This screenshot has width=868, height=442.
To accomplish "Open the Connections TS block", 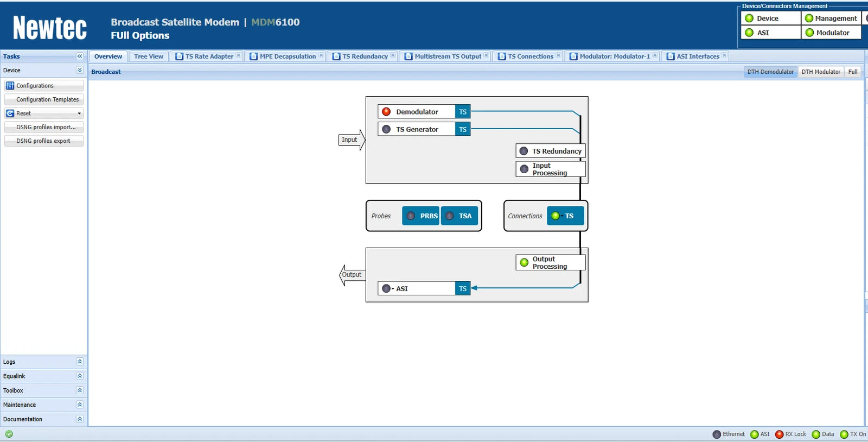I will [565, 216].
